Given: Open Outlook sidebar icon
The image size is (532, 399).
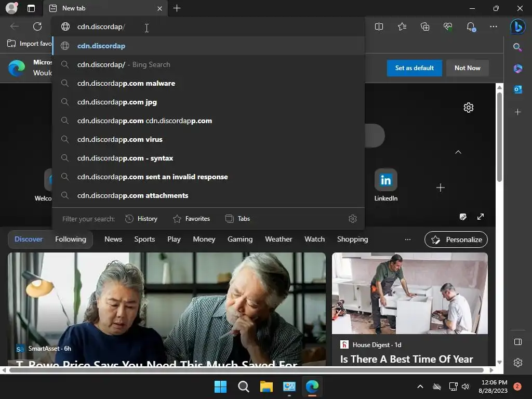Looking at the screenshot, I should click(x=518, y=89).
